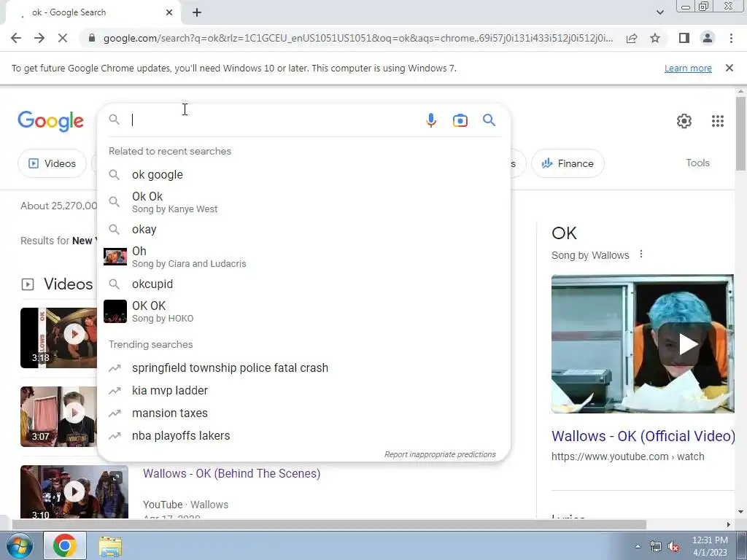
Task: Open Windows Start menu
Action: (19, 545)
